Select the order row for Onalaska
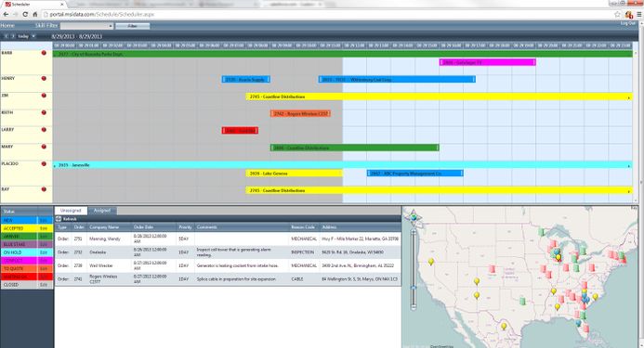644x348 pixels. (x=228, y=252)
